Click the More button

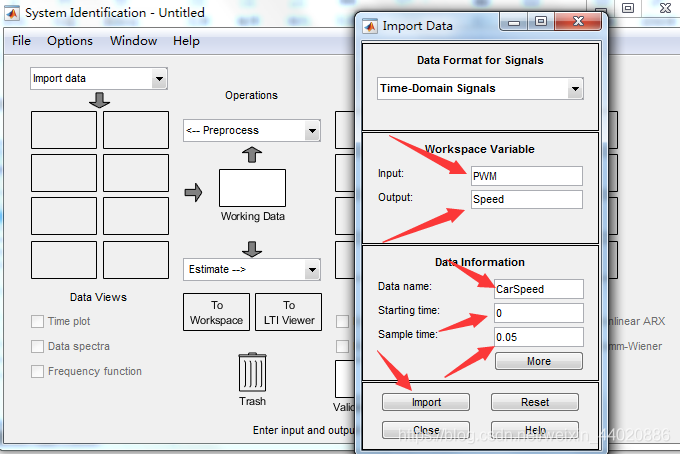[539, 361]
